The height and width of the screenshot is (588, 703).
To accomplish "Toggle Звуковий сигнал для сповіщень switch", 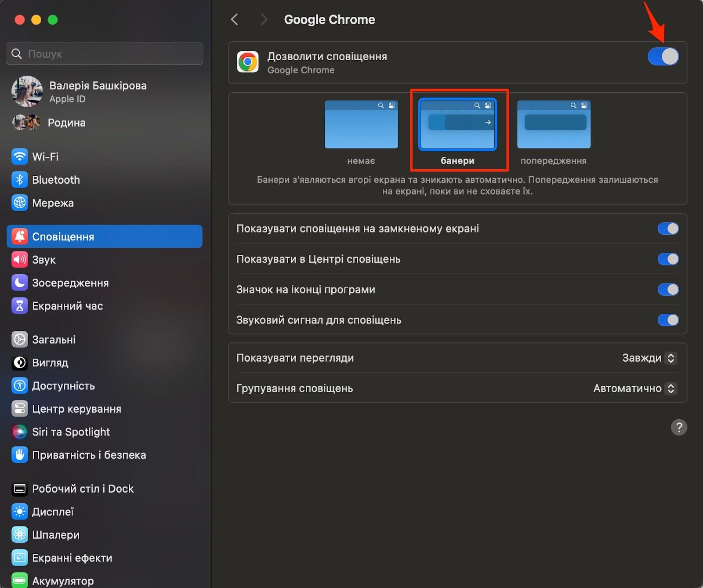I will (x=668, y=320).
